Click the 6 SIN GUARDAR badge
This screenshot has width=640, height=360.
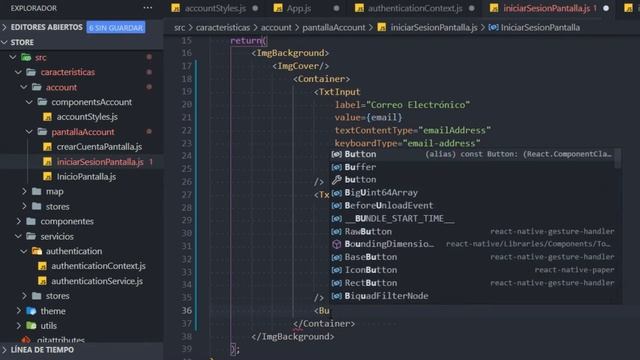coord(116,27)
